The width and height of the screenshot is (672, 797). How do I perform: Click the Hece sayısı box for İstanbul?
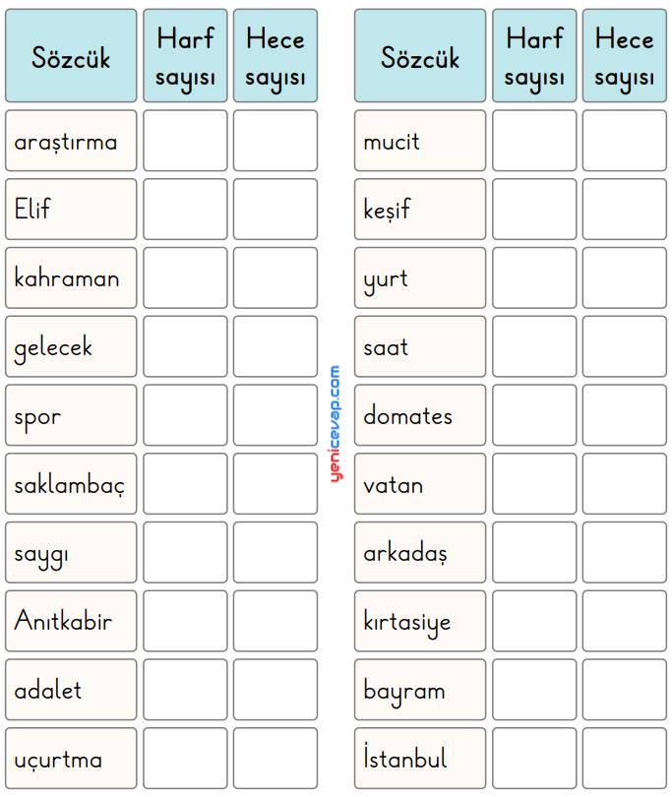624,759
